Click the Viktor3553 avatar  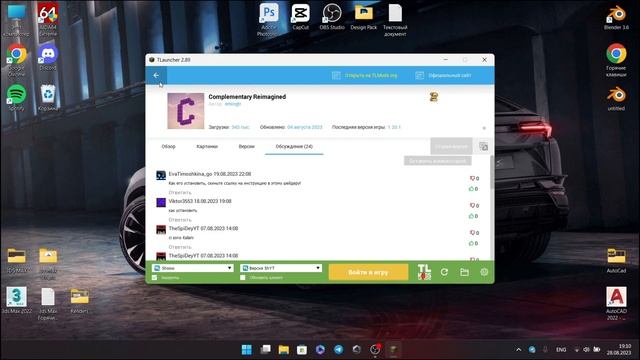[161, 202]
